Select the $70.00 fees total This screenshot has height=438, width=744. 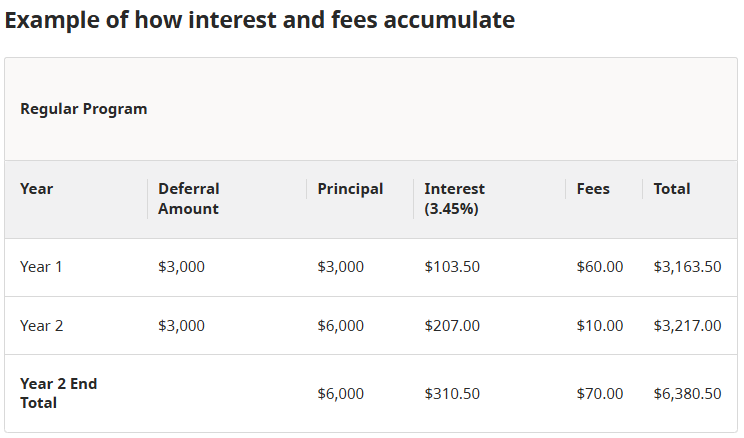(600, 393)
